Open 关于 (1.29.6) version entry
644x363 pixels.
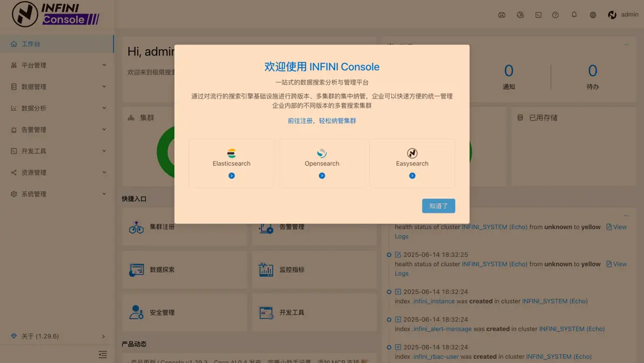coord(57,336)
